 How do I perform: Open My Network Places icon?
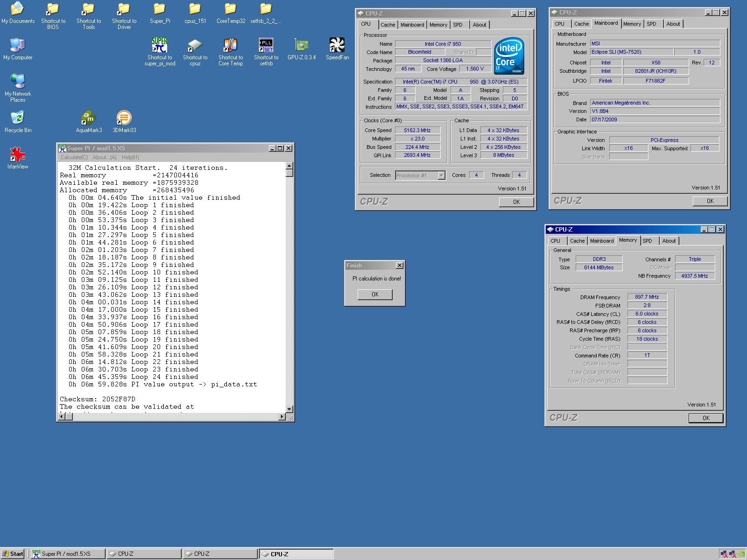(x=18, y=88)
